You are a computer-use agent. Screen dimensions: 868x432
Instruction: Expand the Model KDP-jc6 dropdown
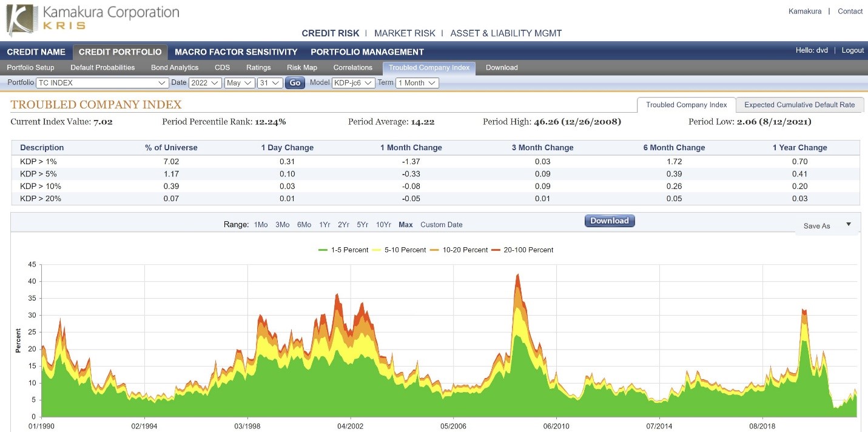354,83
